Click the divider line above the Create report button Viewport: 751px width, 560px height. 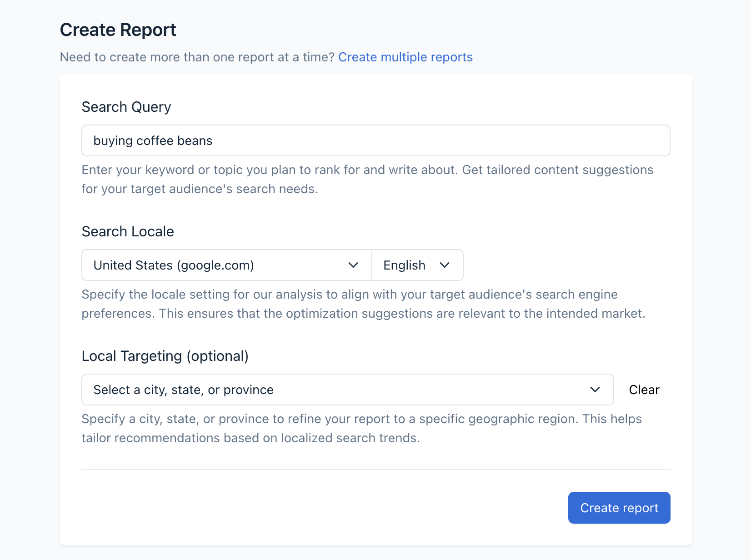click(375, 470)
